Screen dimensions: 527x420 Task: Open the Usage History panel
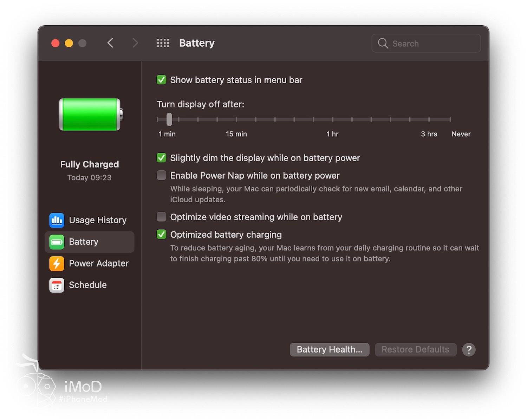98,220
